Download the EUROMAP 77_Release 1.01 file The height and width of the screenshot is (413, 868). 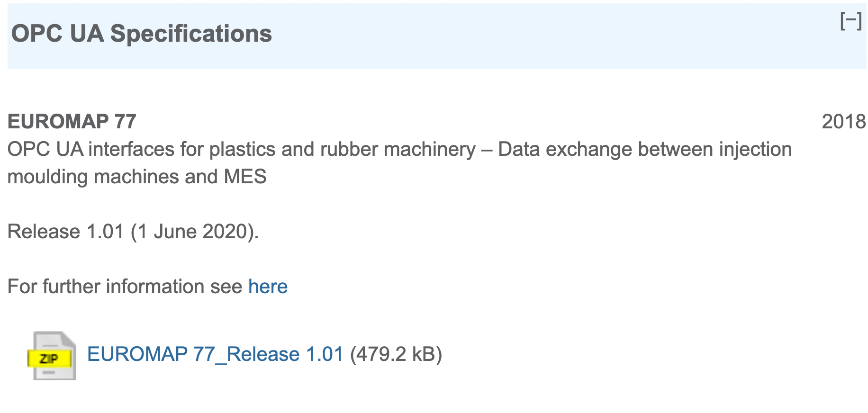point(215,354)
